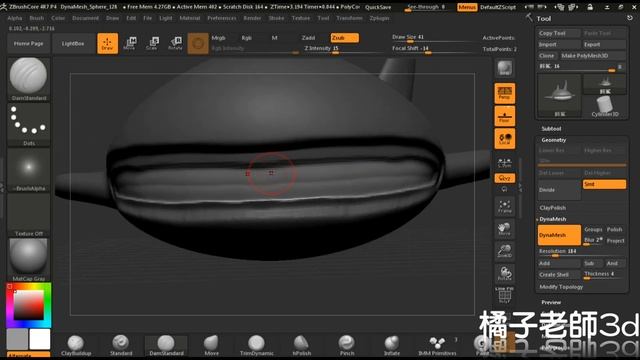This screenshot has width=640, height=360.
Task: Open the Brush menu
Action: click(x=37, y=18)
